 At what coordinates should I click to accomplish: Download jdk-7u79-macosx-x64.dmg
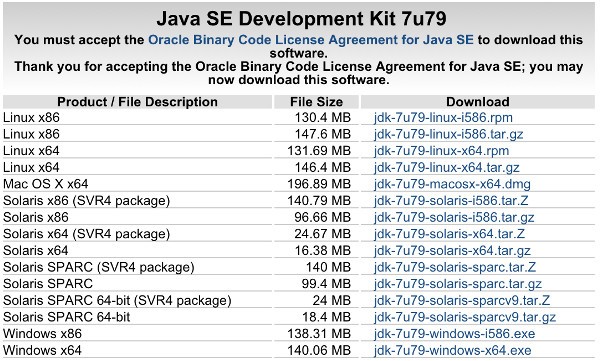coord(452,184)
